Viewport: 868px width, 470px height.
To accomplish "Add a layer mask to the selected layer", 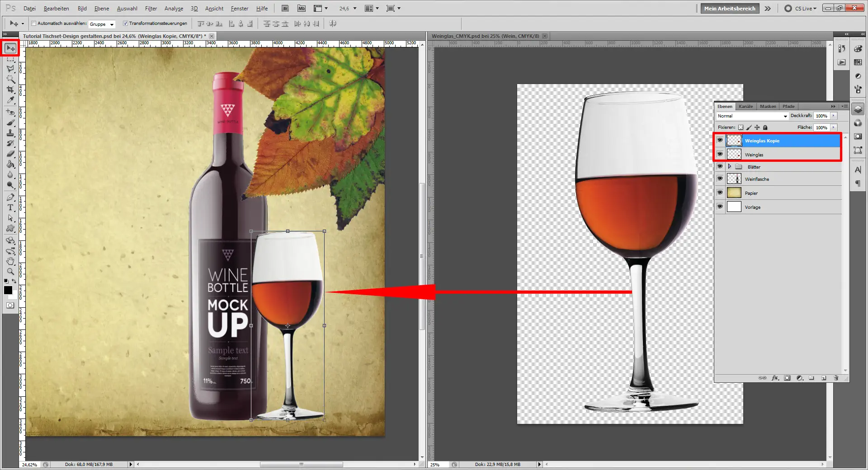I will coord(788,378).
